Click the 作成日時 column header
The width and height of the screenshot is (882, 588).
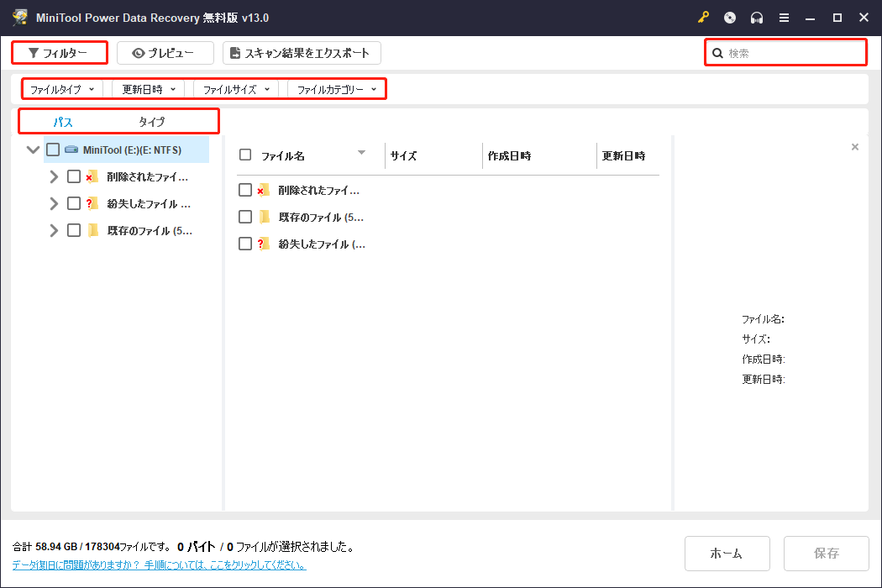coord(509,156)
